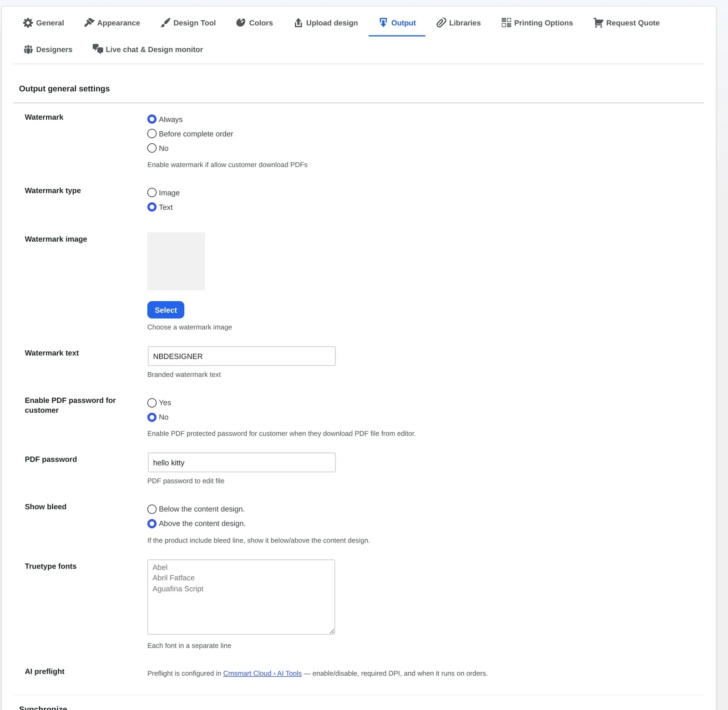Switch to the Appearance tab
This screenshot has height=710, width=728.
(112, 23)
